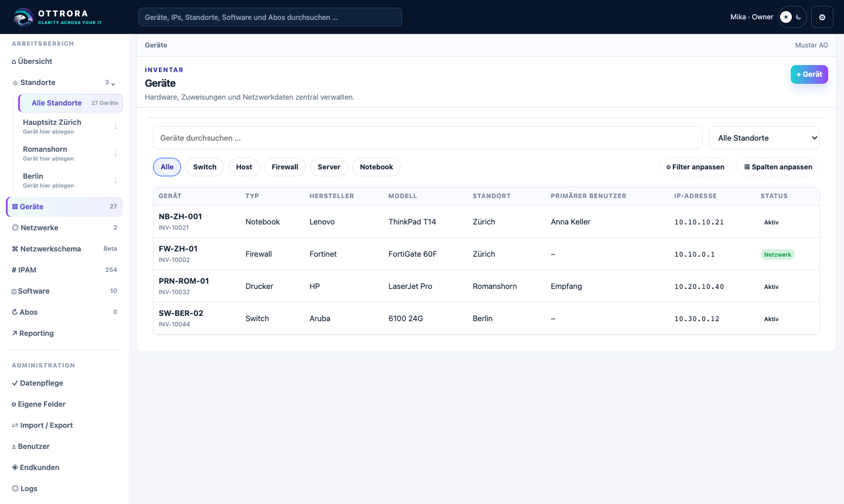Sort by the Hersteller column header
This screenshot has height=504, width=844.
(332, 196)
